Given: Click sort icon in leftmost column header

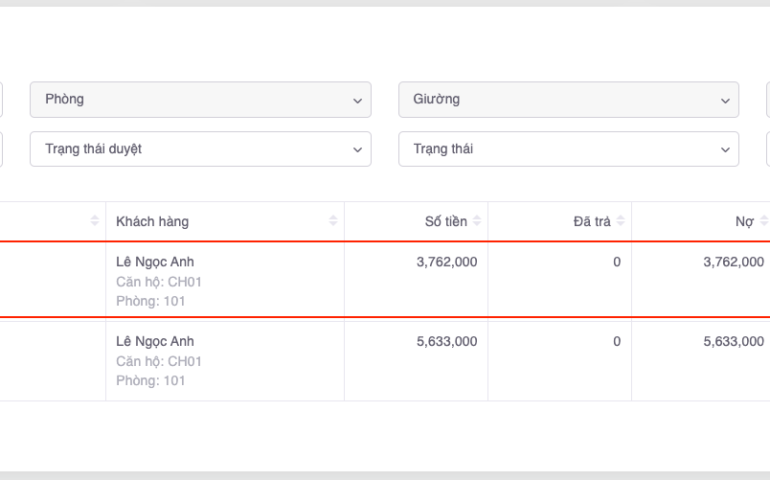Looking at the screenshot, I should pos(95,221).
